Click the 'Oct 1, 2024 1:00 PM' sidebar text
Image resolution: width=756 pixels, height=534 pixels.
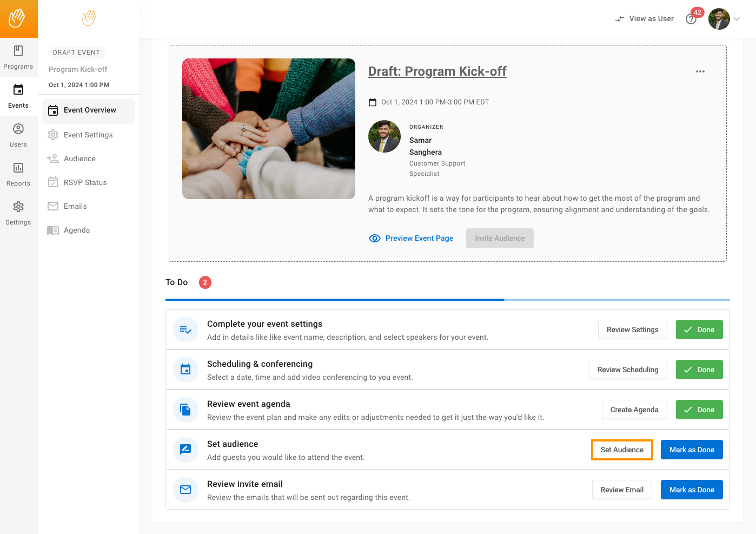79,85
